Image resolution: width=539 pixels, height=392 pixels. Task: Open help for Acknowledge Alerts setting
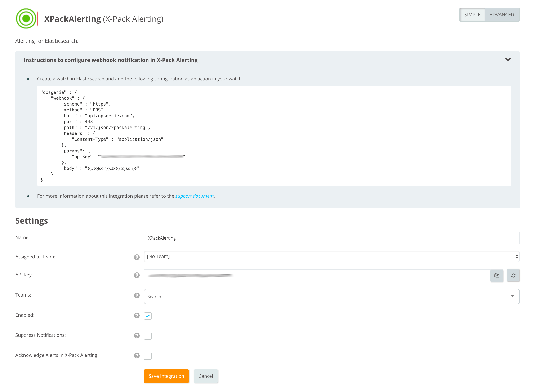click(x=137, y=356)
